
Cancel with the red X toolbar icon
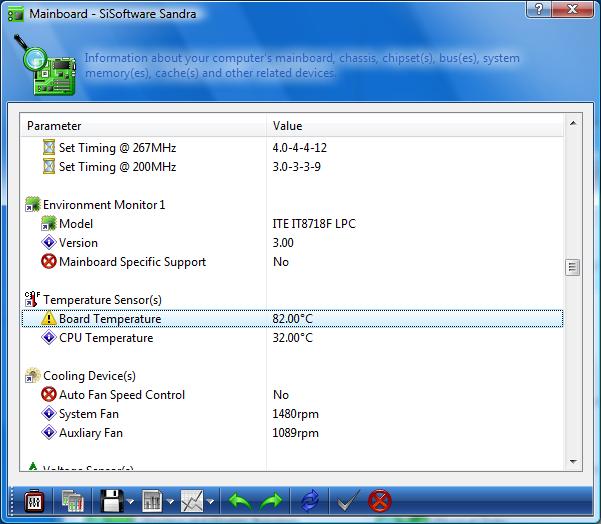pyautogui.click(x=379, y=501)
